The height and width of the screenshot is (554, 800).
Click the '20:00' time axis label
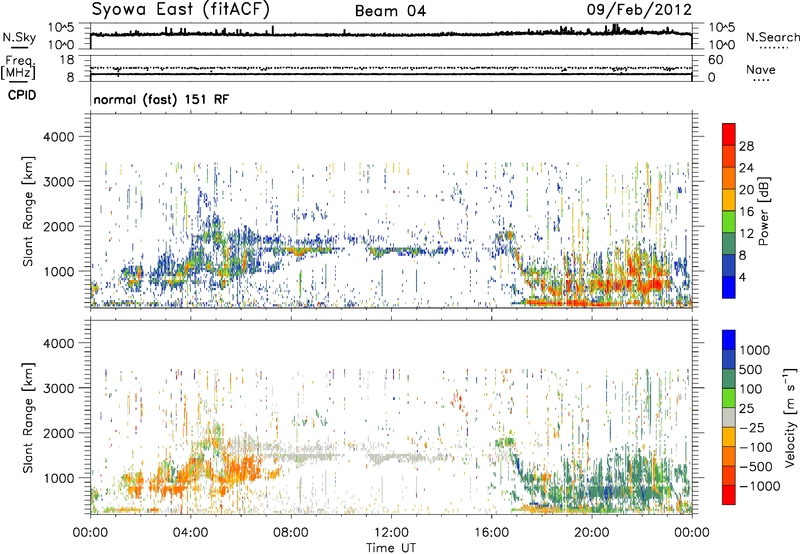point(592,533)
